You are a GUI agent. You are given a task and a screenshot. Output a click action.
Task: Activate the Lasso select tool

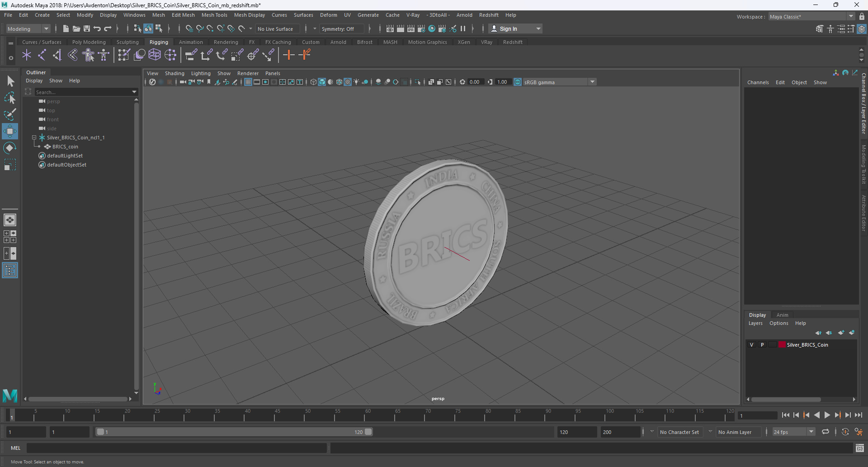point(10,98)
